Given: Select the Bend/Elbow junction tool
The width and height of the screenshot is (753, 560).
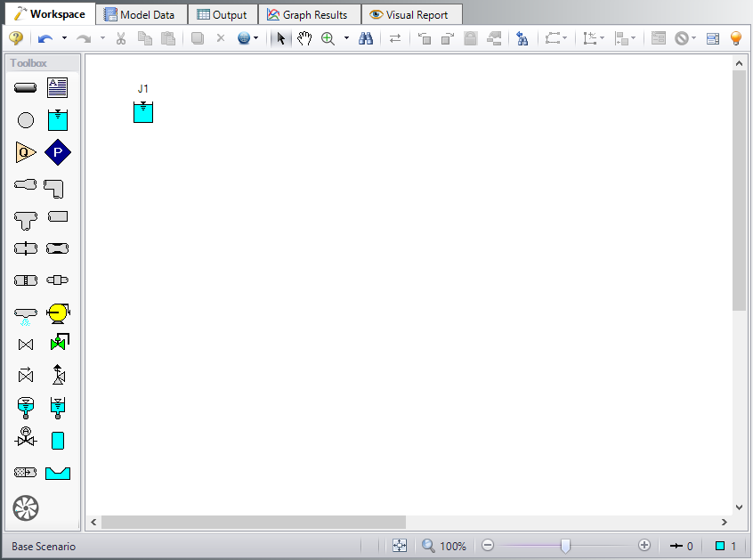Looking at the screenshot, I should (57, 188).
